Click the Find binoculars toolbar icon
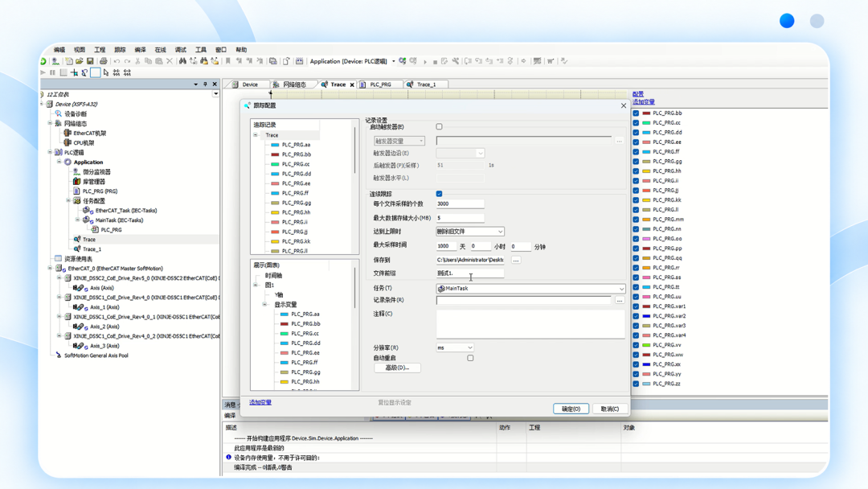The height and width of the screenshot is (489, 868). [x=182, y=61]
